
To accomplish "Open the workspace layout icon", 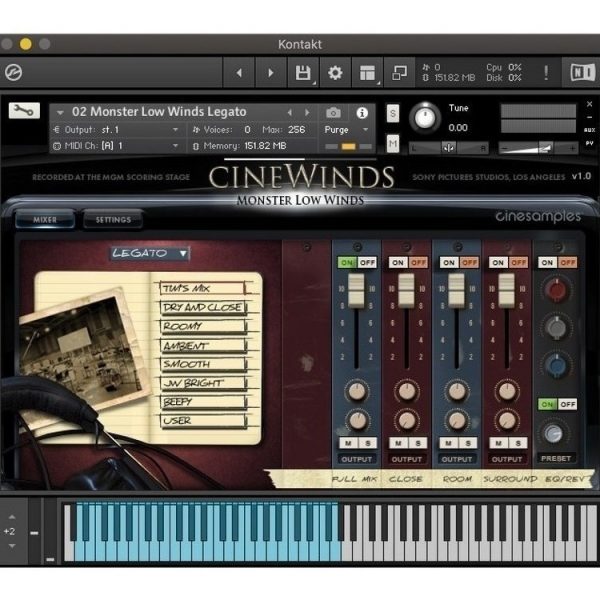I will tap(367, 73).
